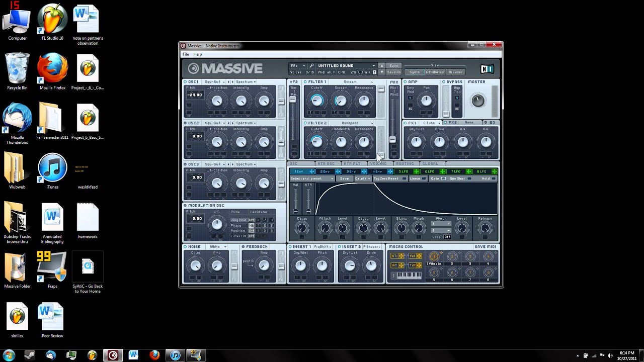Viewport: 644px width, 362px height.
Task: Toggle Insert 1 power button
Action: [290, 247]
